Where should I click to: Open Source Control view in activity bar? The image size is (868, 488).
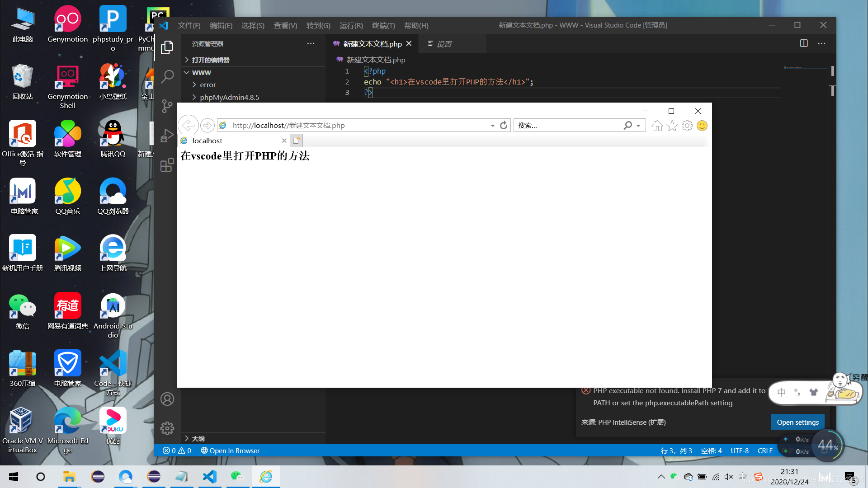click(167, 106)
